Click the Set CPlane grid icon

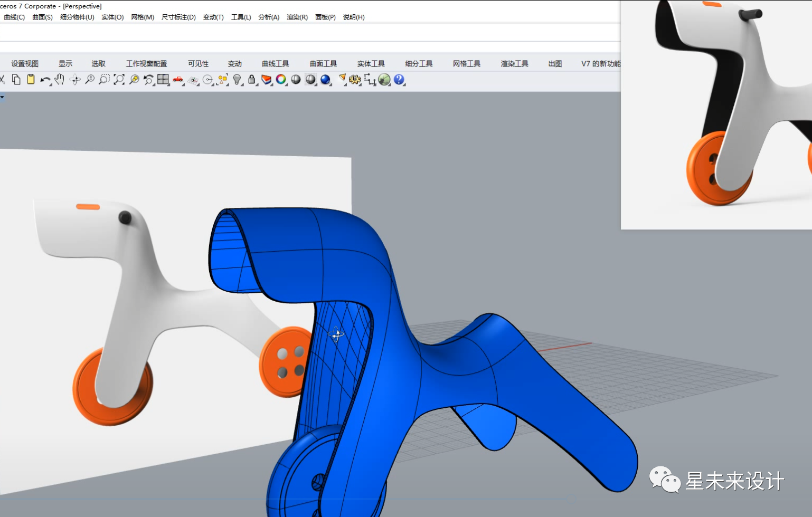tap(193, 80)
